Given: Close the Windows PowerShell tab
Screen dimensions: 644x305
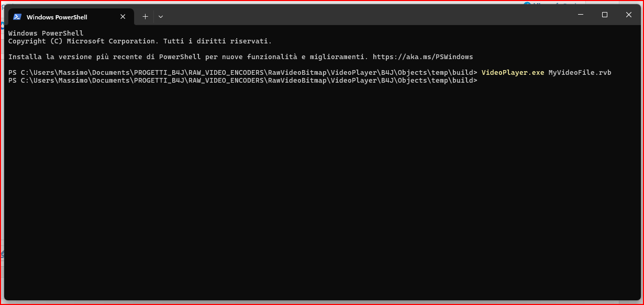Looking at the screenshot, I should coord(123,17).
